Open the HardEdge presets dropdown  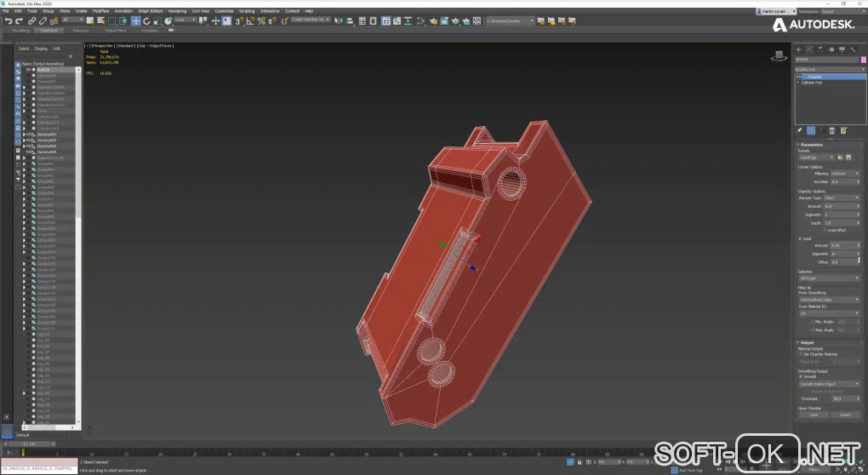coord(816,157)
